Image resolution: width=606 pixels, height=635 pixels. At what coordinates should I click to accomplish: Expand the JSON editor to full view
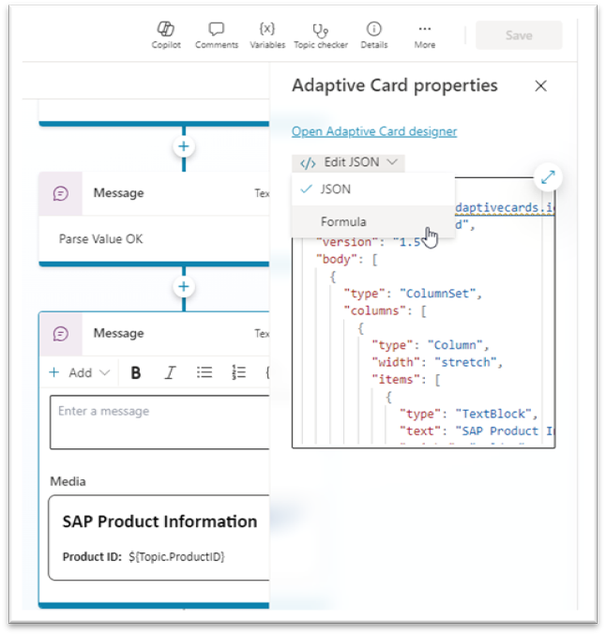[x=548, y=177]
